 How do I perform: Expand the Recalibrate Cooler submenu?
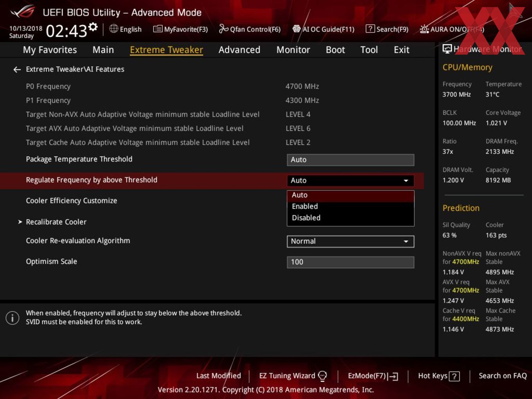coord(56,222)
